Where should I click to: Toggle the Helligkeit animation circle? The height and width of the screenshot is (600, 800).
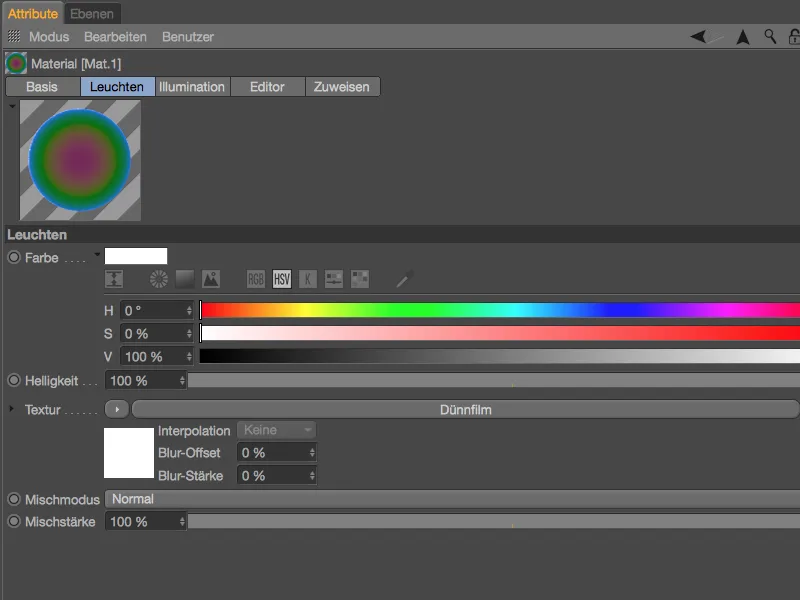(x=14, y=380)
